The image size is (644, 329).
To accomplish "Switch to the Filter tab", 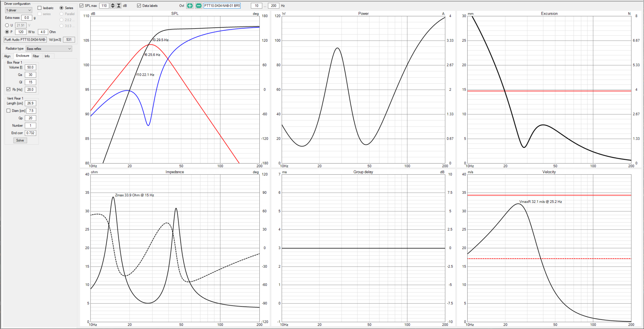I will (36, 56).
